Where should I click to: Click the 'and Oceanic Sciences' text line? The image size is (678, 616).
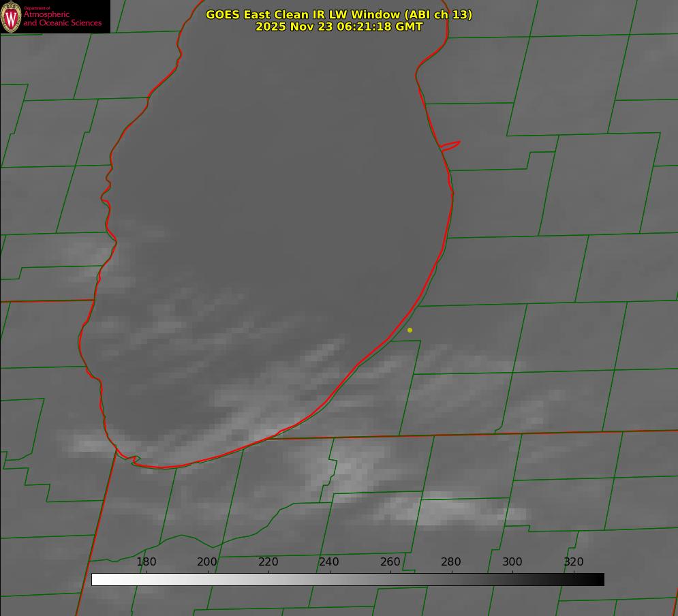tap(62, 23)
